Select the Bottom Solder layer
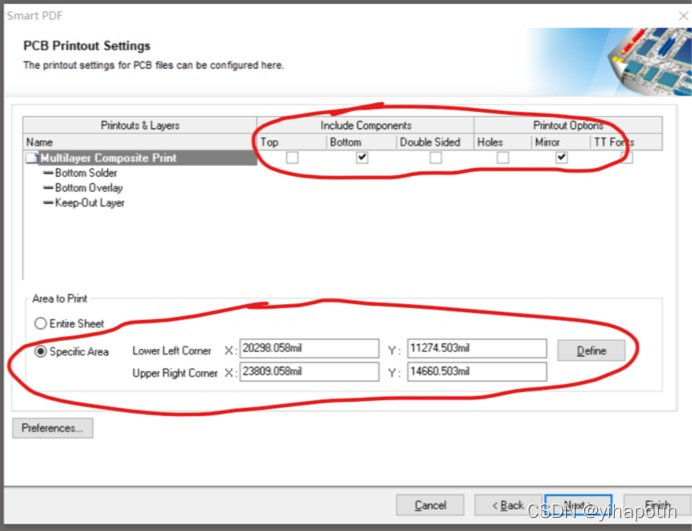This screenshot has width=692, height=531. (x=86, y=173)
